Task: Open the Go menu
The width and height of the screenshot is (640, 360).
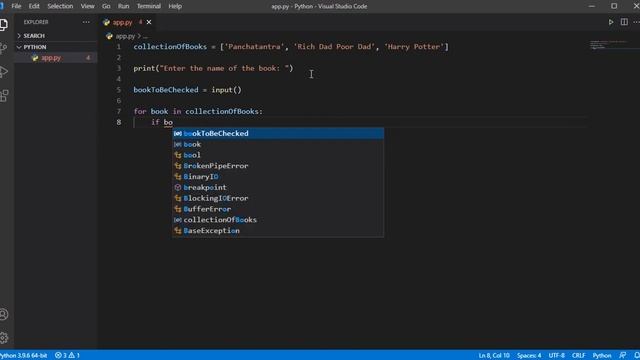Action: click(106, 6)
